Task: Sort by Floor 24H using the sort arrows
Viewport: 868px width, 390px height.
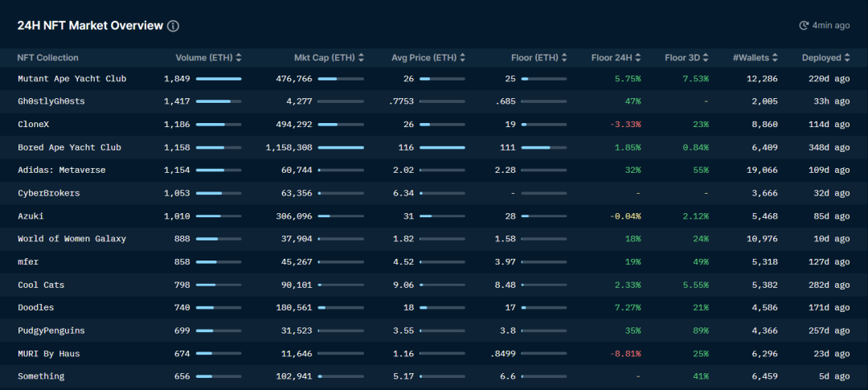Action: click(x=637, y=58)
